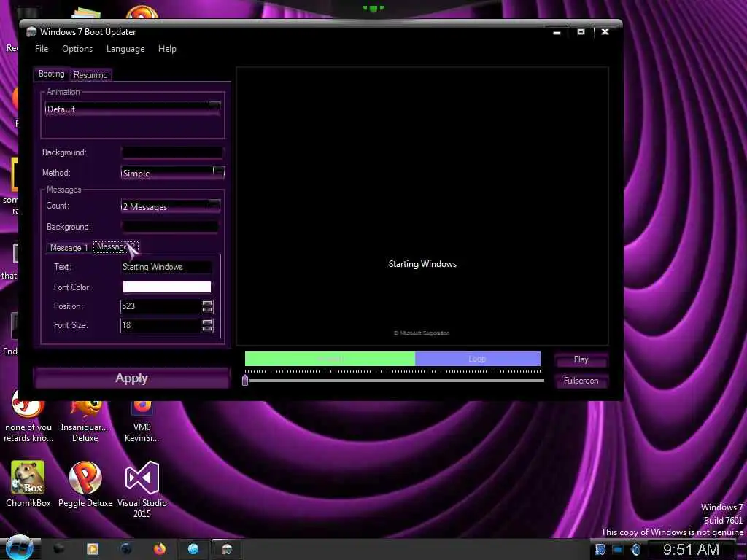Click the Position value field 523
This screenshot has height=560, width=747.
pyautogui.click(x=161, y=306)
